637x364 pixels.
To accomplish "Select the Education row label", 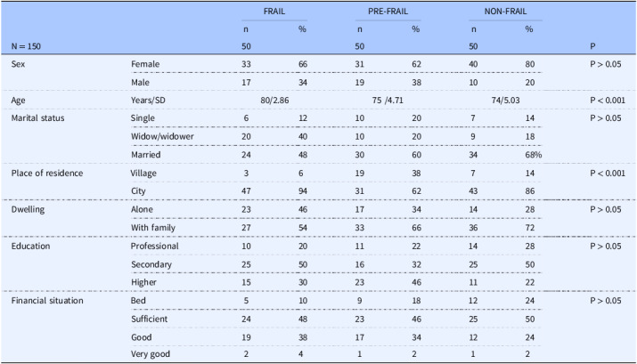I will pos(31,245).
